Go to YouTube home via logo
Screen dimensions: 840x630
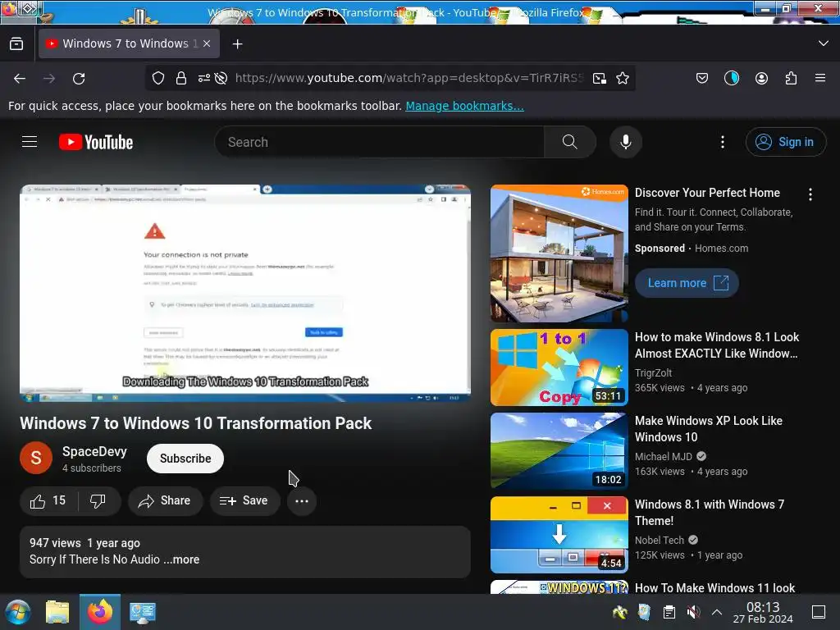pyautogui.click(x=96, y=142)
